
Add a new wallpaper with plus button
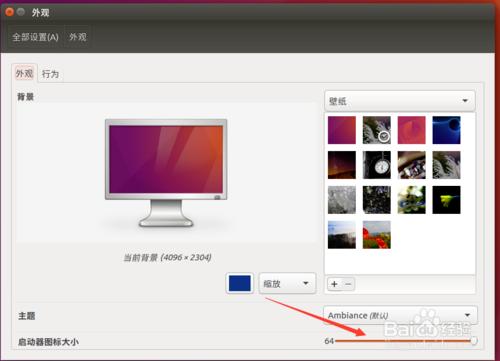334,284
